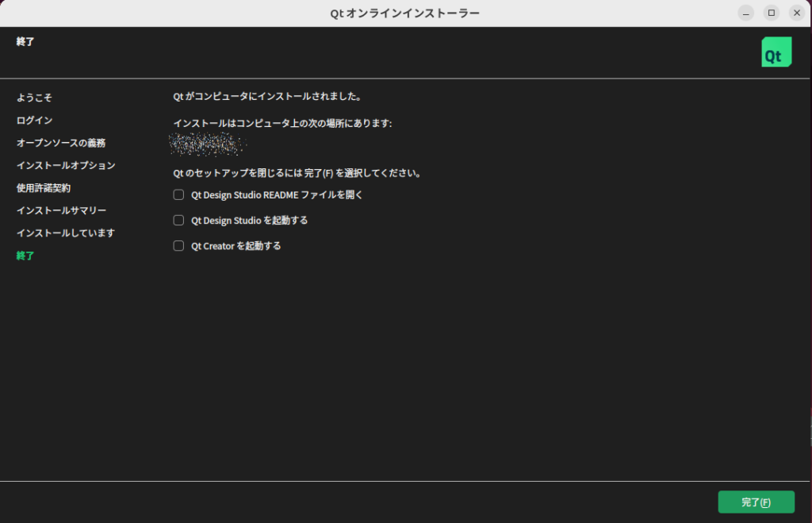
Task: Toggle the Qt Creator を起動する checkbox
Action: pos(178,246)
